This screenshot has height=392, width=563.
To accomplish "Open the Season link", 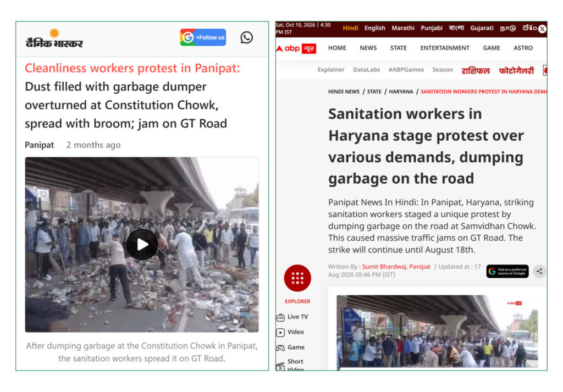I will [443, 70].
